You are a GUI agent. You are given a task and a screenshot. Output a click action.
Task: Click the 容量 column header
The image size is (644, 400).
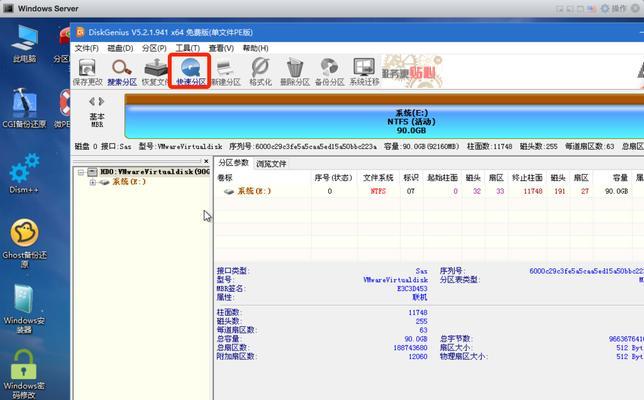pos(620,177)
